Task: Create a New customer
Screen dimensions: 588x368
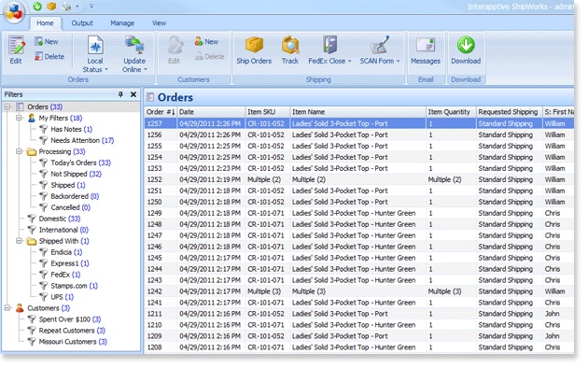Action: [x=206, y=41]
